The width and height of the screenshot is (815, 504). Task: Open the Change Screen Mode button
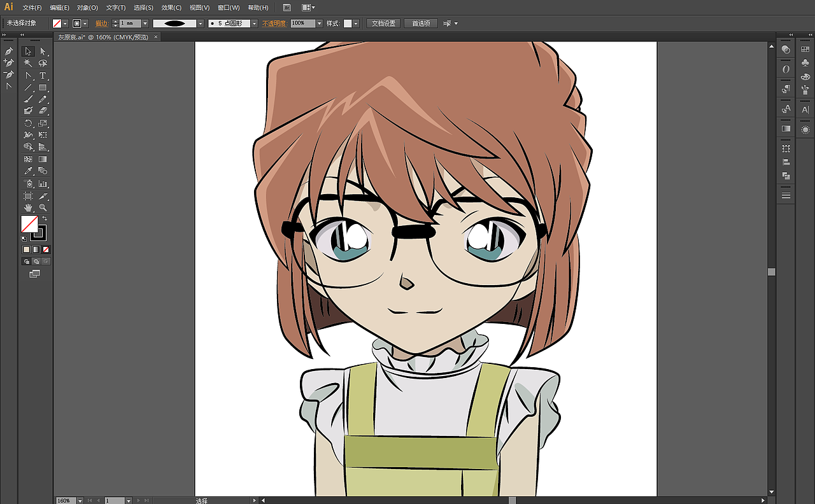click(35, 274)
